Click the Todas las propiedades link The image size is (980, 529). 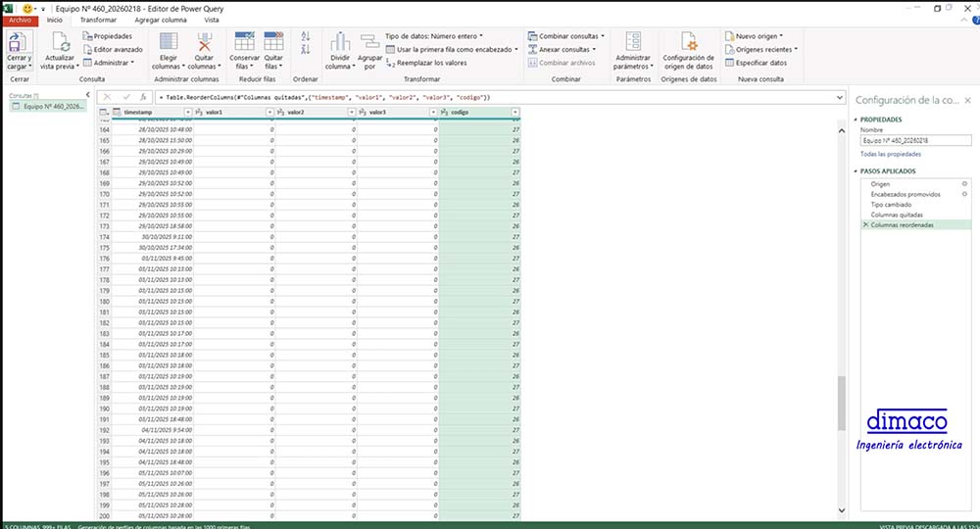pyautogui.click(x=890, y=154)
